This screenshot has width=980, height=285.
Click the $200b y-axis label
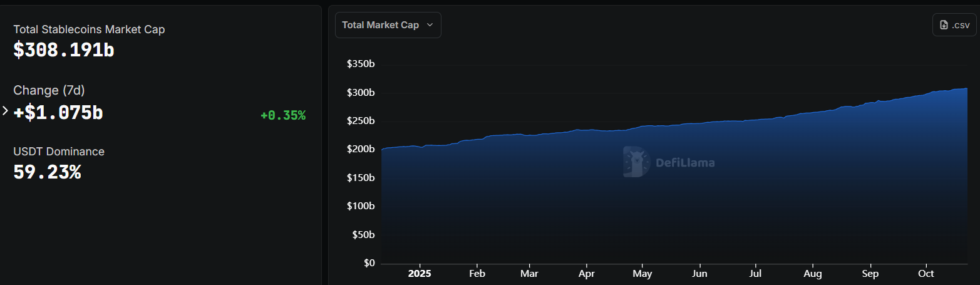pos(361,149)
